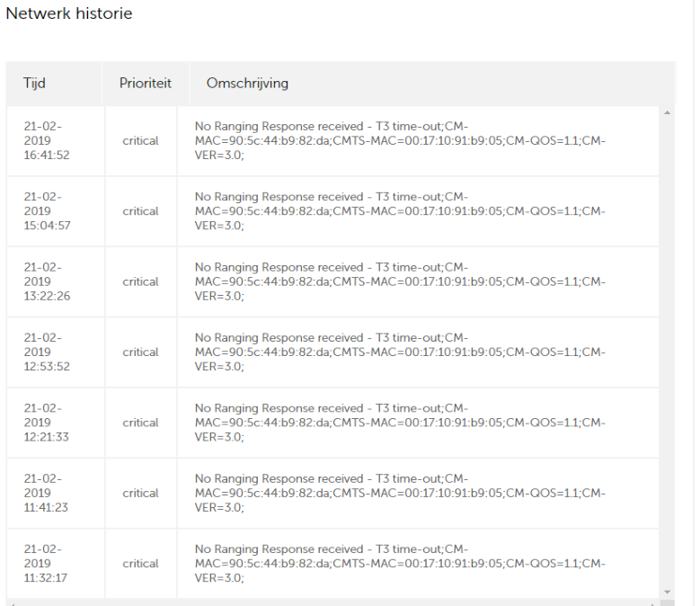Select the Netwerk historie heading

pyautogui.click(x=69, y=13)
